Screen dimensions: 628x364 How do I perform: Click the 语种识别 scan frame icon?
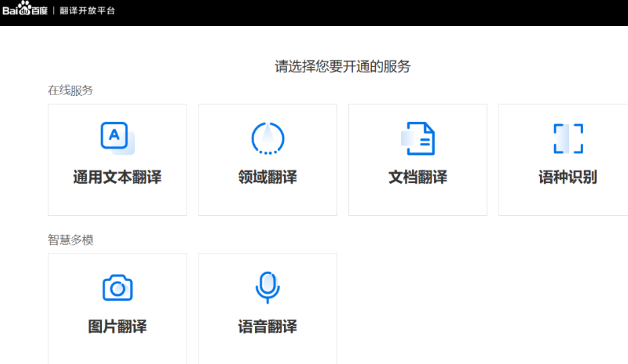tap(568, 138)
